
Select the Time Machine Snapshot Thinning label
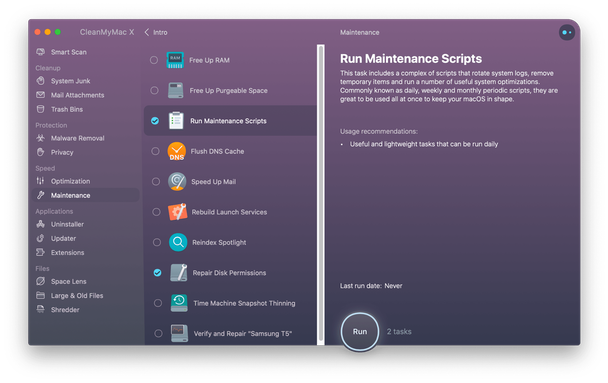point(244,303)
